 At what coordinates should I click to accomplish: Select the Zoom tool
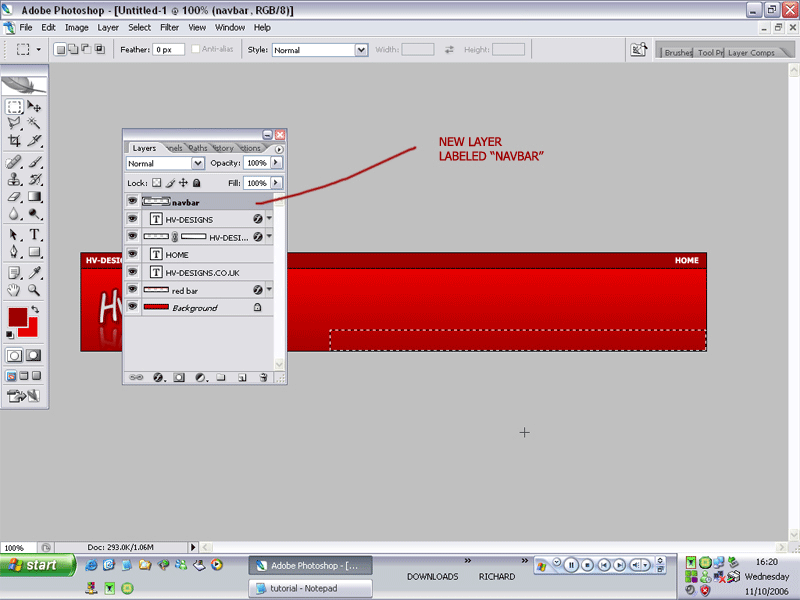click(34, 290)
